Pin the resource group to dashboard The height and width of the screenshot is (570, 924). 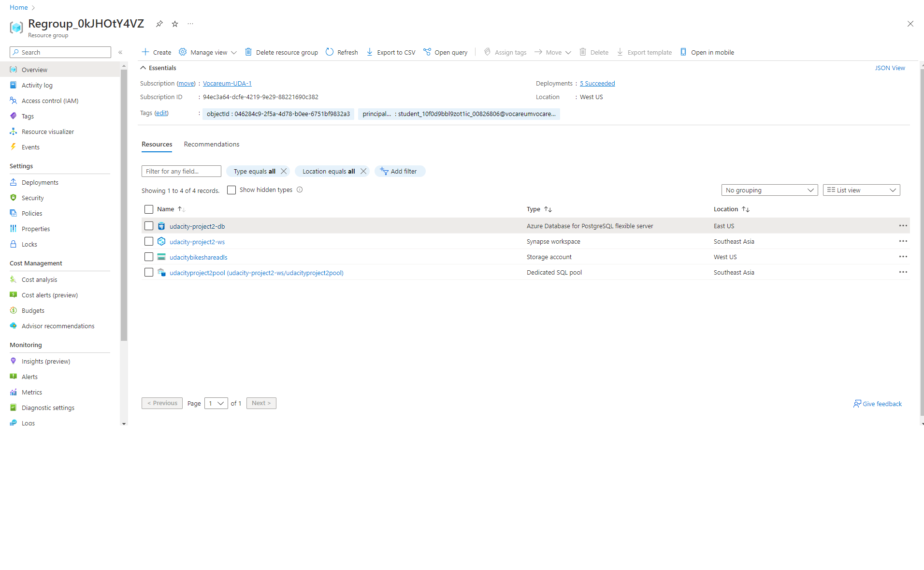click(159, 24)
